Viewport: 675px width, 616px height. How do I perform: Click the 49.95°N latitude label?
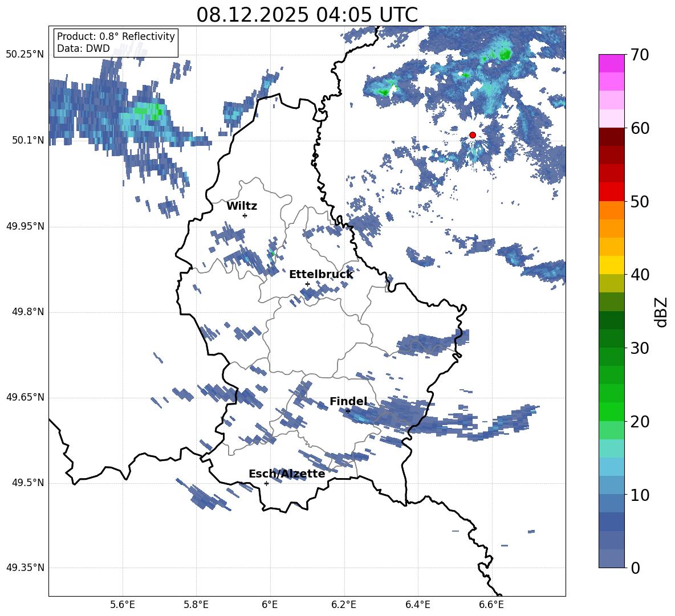tap(25, 226)
